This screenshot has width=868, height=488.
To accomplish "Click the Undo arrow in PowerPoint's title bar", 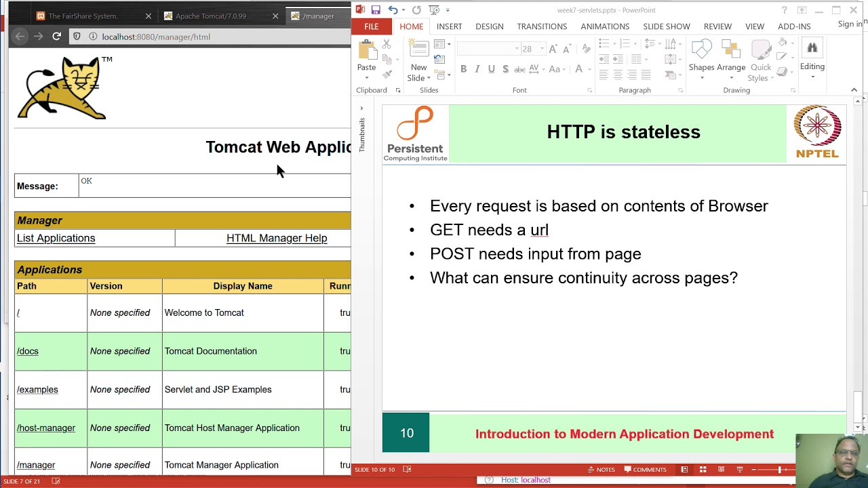I will click(393, 10).
